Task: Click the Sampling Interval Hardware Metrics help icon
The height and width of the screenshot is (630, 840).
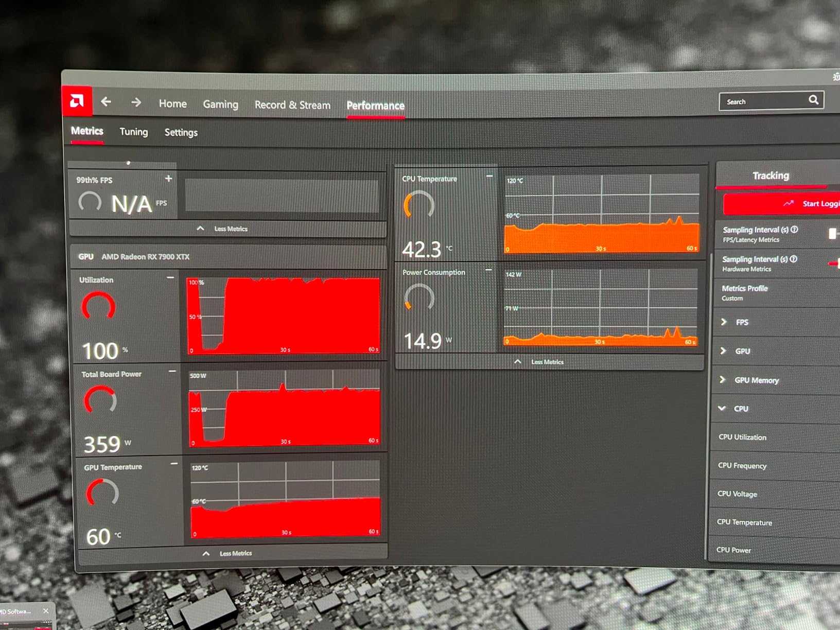Action: click(x=793, y=259)
